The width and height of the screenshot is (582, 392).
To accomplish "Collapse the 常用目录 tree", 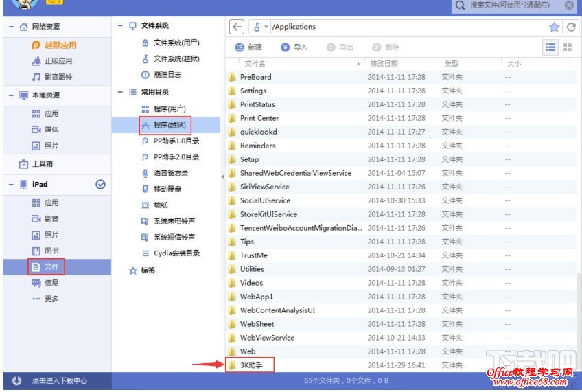I will point(120,92).
